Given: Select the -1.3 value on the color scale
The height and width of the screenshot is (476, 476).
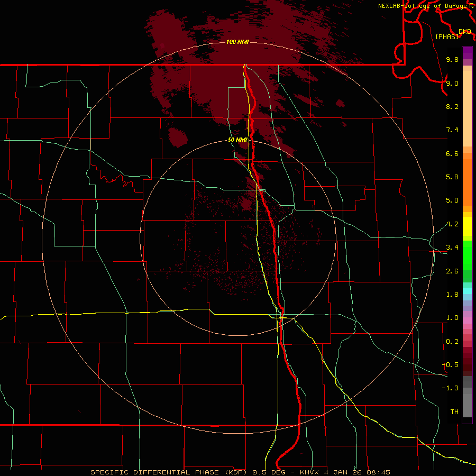Looking at the screenshot, I should click(x=450, y=388).
